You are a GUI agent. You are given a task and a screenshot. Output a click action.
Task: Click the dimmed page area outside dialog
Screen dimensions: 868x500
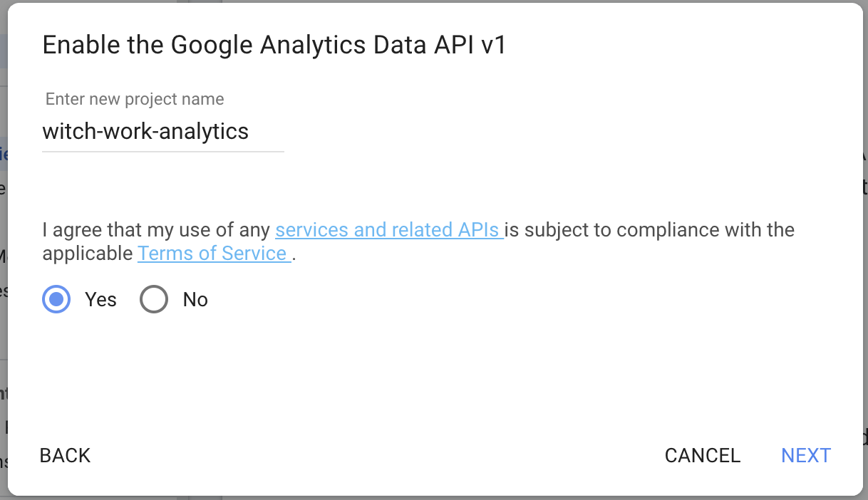4,249
